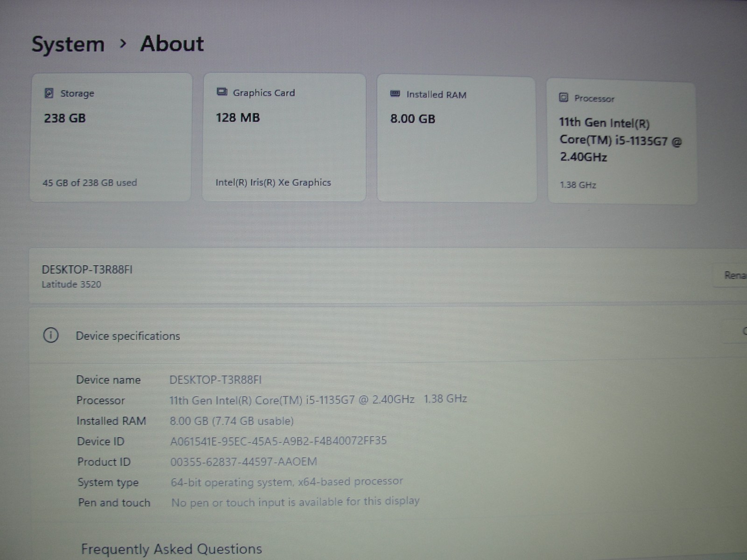Open the Storage card showing 238 GB
The width and height of the screenshot is (747, 560).
click(x=111, y=137)
